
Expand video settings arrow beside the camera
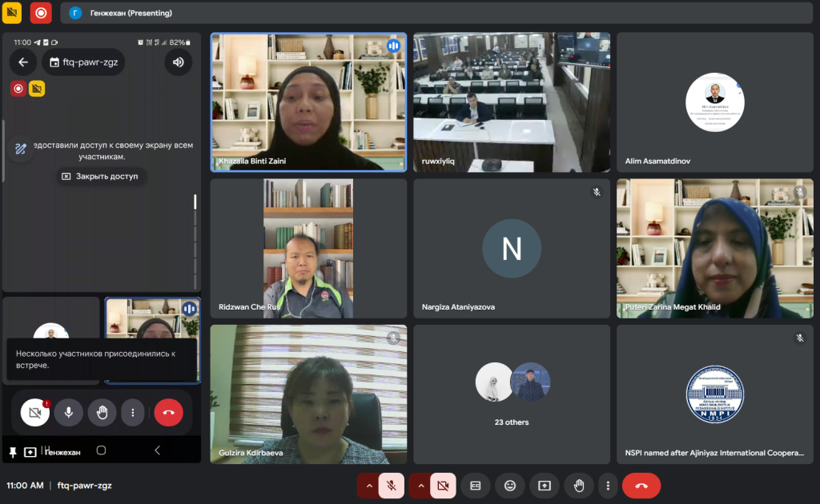click(x=419, y=486)
